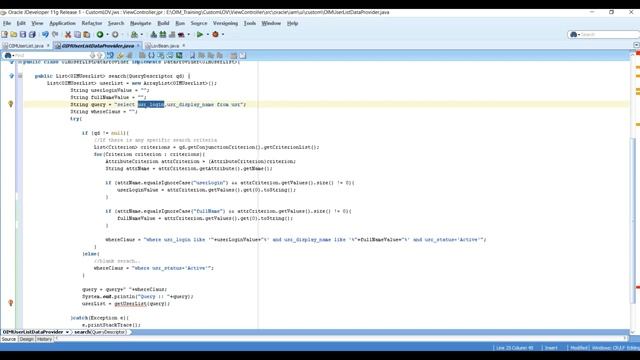Open the Debug button dropdown arrow
This screenshot has height=360, width=640.
223,35
